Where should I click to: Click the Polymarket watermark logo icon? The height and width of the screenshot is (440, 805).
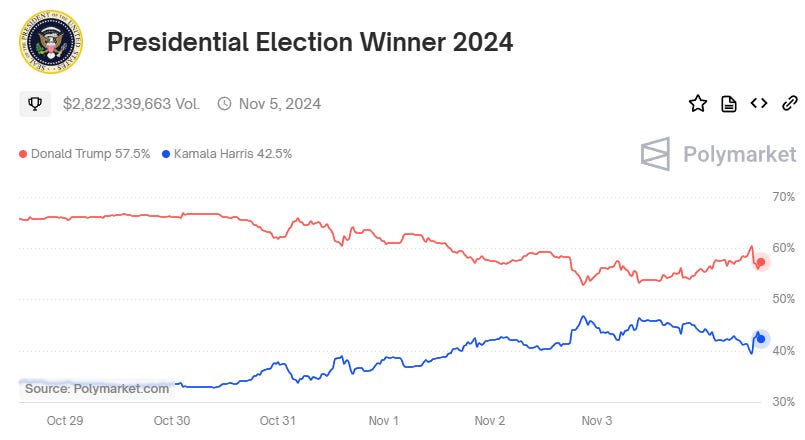655,154
